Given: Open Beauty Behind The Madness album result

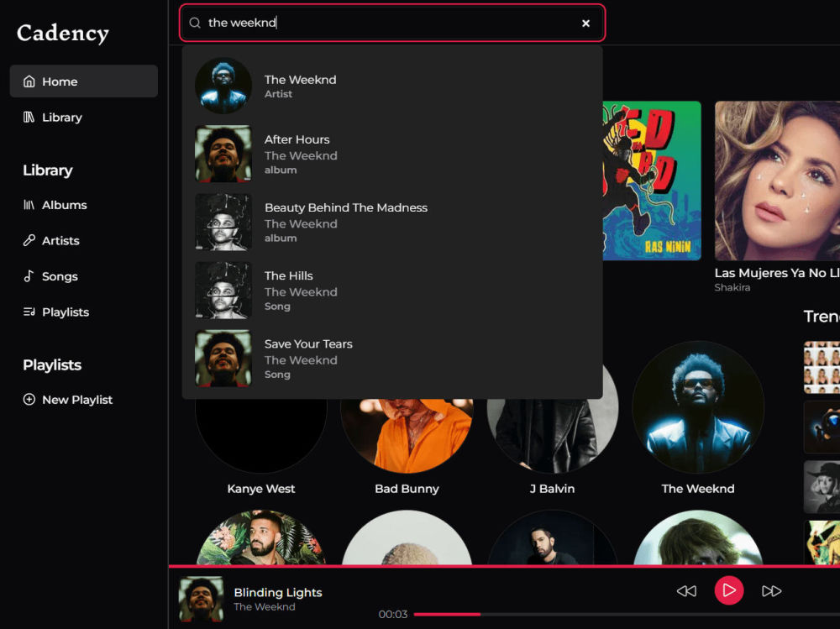Looking at the screenshot, I should tap(392, 222).
